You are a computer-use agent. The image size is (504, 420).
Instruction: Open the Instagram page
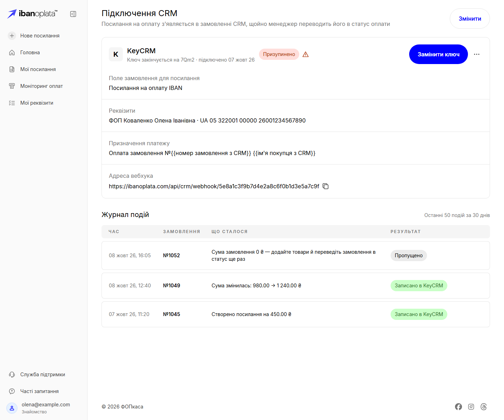[471, 407]
